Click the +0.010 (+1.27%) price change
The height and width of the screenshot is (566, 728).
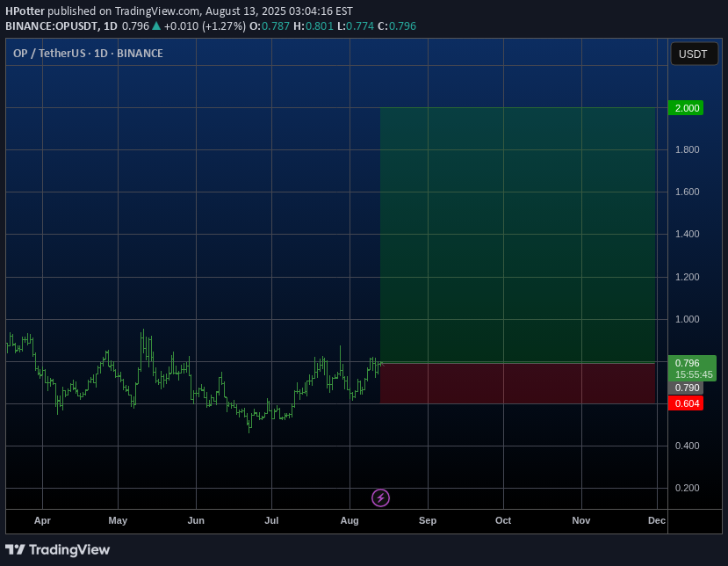(205, 26)
